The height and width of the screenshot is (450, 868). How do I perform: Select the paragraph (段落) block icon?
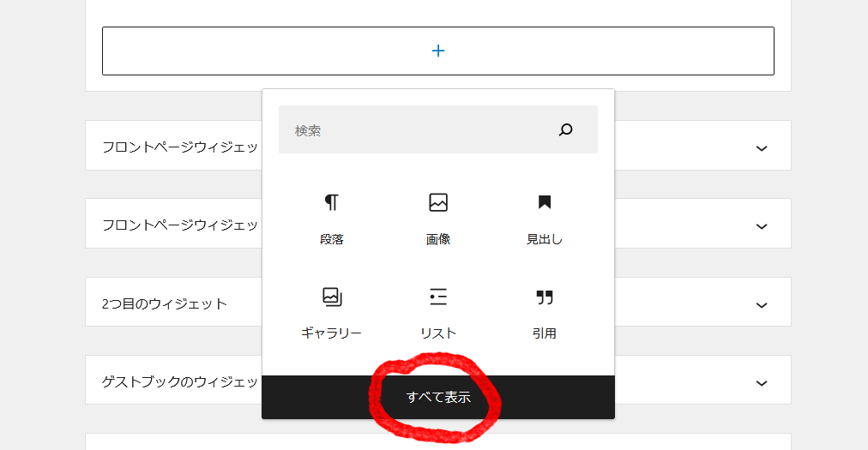coord(332,202)
